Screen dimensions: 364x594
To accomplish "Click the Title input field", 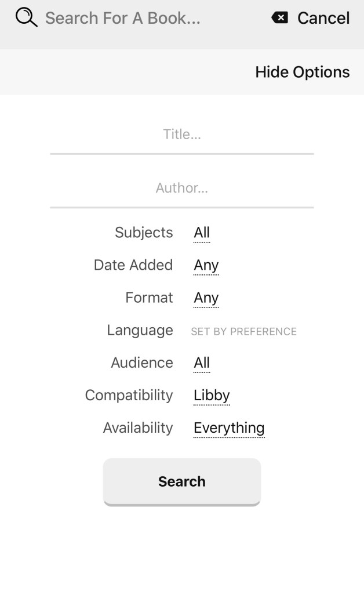I will [x=182, y=135].
